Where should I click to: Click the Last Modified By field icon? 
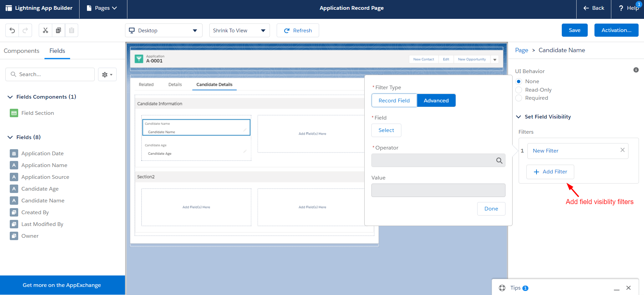[x=14, y=224]
